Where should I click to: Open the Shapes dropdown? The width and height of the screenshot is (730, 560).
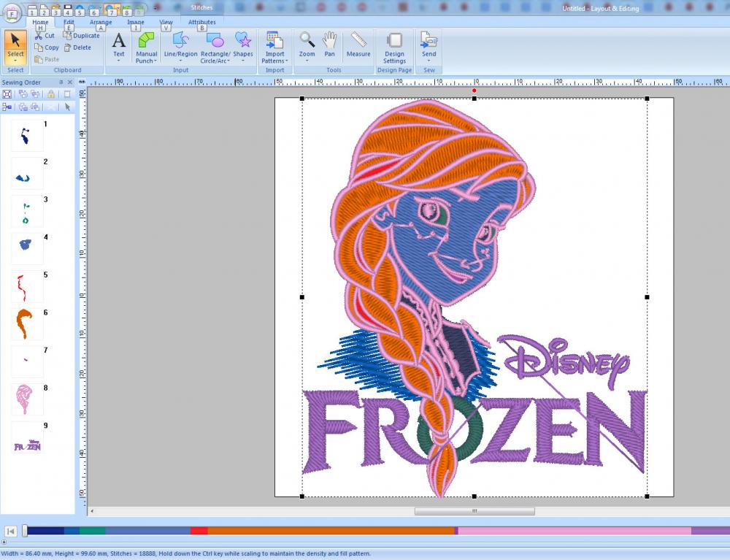243,61
